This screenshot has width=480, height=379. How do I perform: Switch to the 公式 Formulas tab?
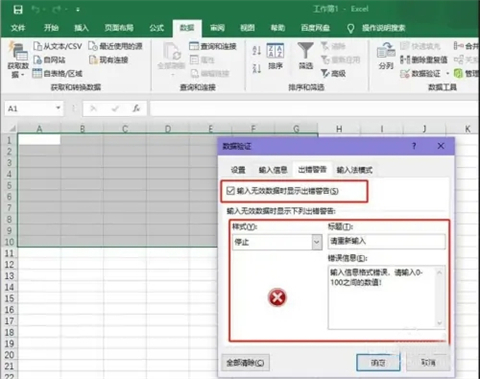coord(156,28)
